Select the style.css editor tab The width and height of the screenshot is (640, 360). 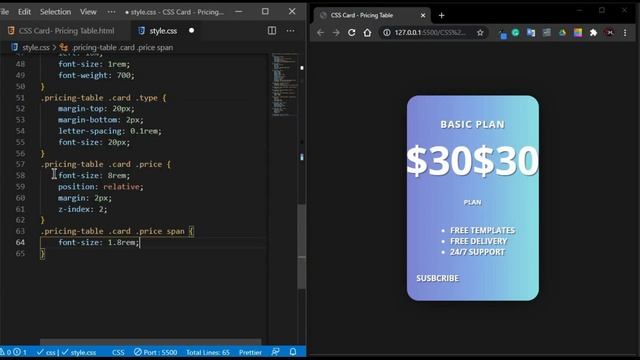[163, 31]
